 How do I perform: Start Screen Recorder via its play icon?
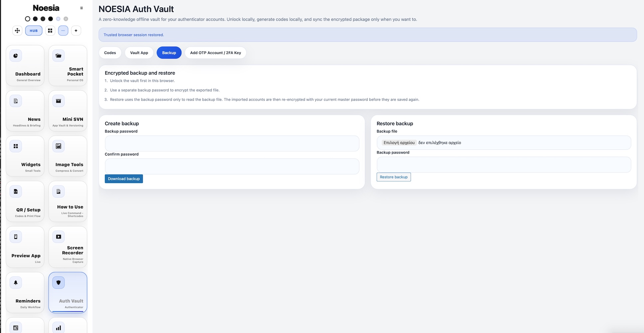click(59, 237)
